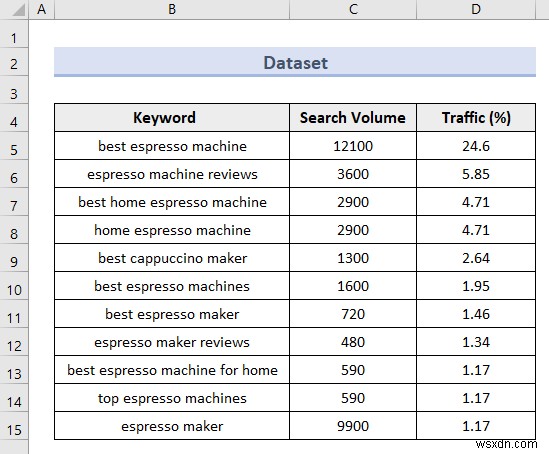Click search volume value 1300
This screenshot has height=454, width=549.
tap(353, 258)
